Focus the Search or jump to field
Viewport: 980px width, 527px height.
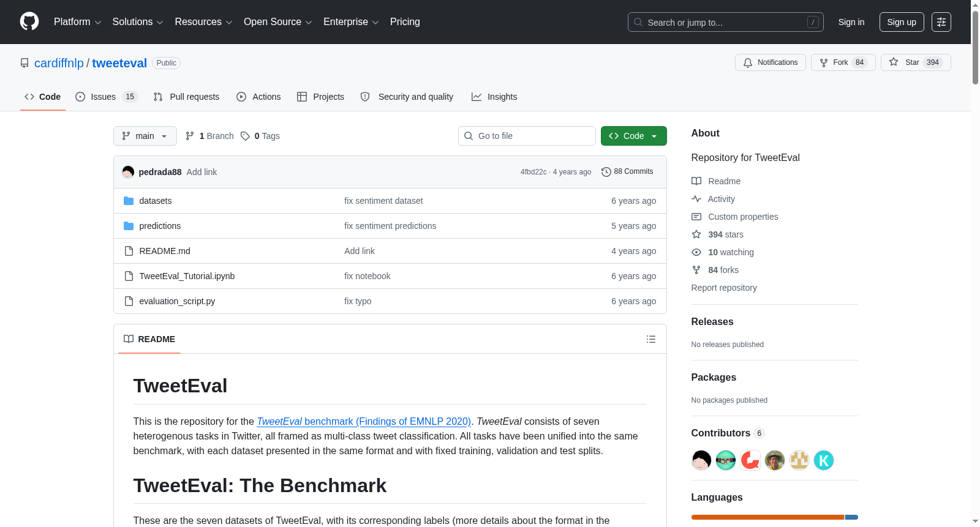pyautogui.click(x=726, y=22)
